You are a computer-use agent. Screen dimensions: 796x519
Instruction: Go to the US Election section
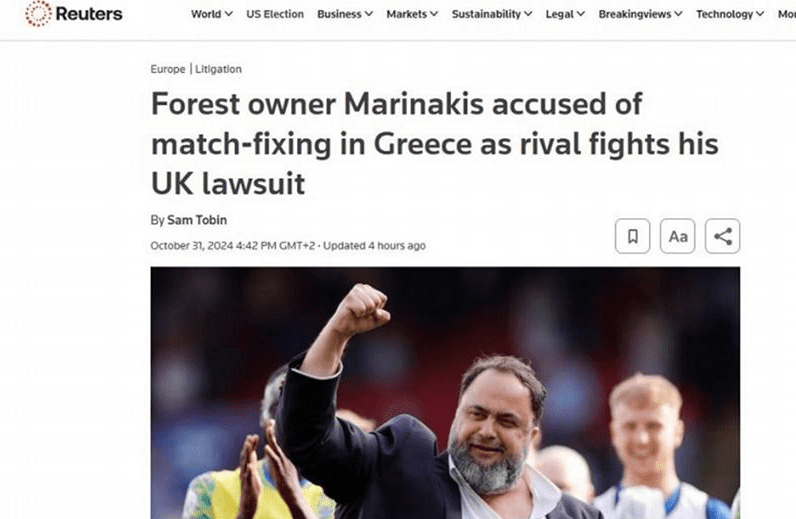click(275, 14)
